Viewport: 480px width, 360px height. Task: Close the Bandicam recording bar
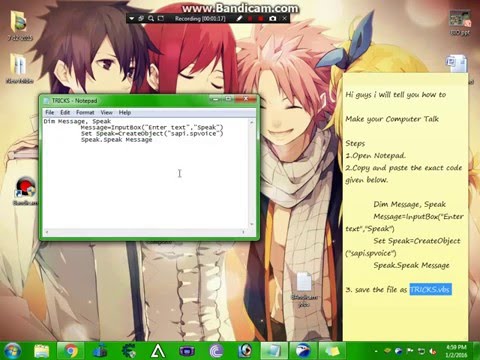click(x=284, y=19)
